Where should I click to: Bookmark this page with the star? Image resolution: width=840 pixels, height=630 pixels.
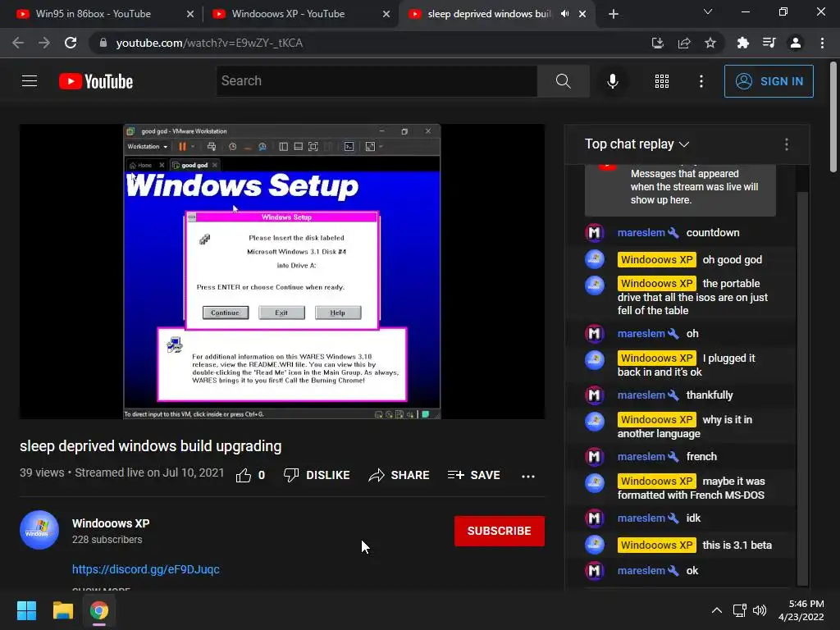coord(710,43)
